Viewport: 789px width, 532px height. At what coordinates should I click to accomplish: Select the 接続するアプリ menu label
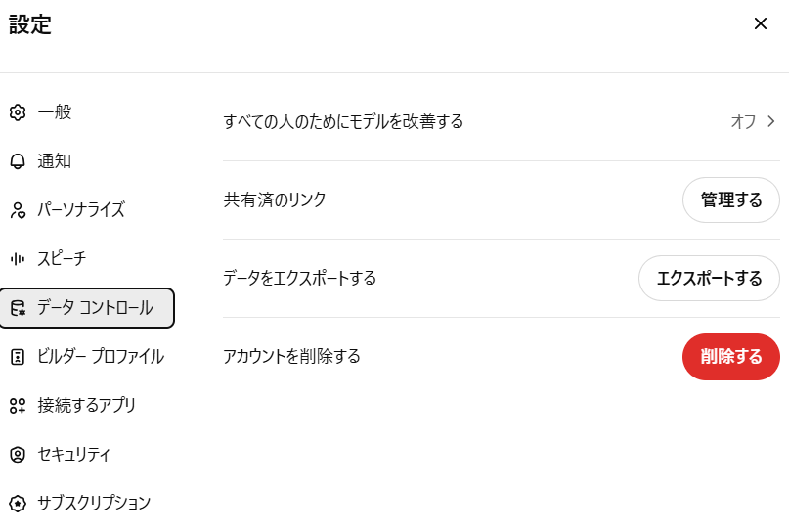pos(87,406)
